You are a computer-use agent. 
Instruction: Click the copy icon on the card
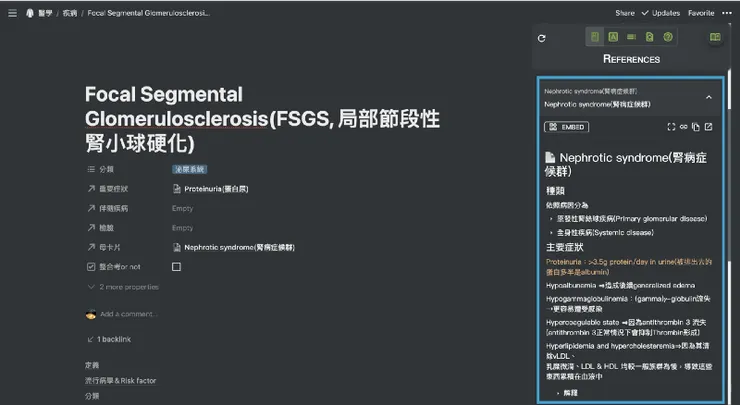(696, 127)
